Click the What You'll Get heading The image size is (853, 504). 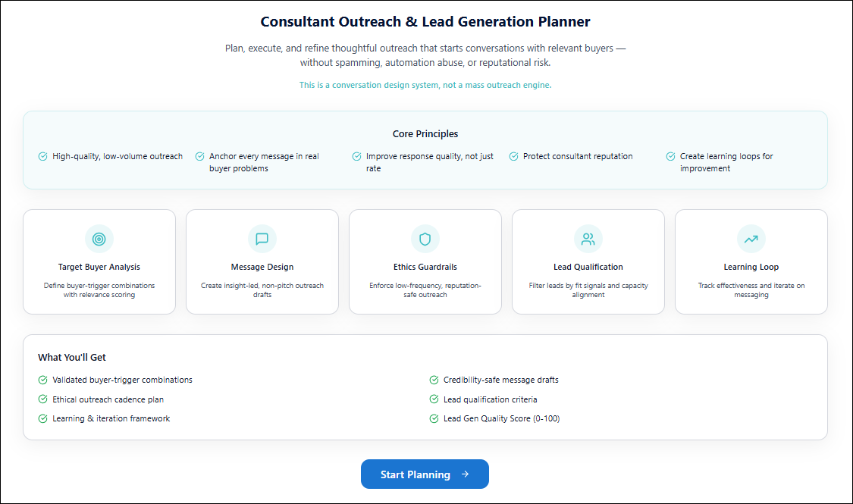tap(72, 357)
